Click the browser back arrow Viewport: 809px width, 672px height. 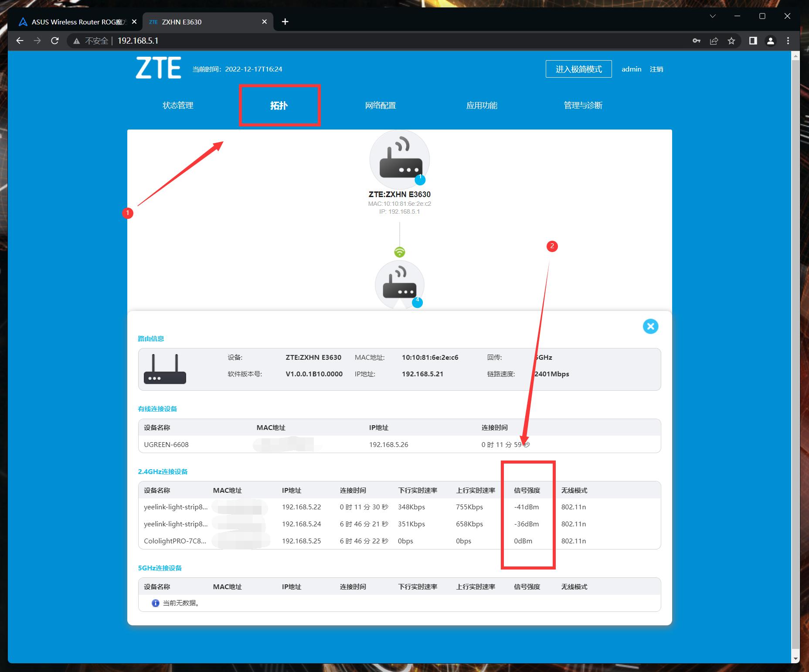click(x=20, y=41)
